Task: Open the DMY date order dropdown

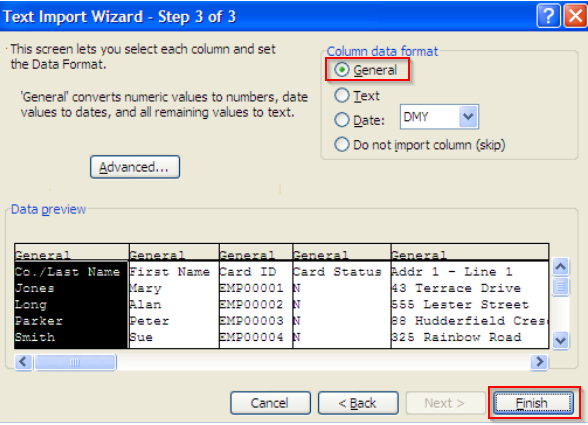Action: click(468, 117)
